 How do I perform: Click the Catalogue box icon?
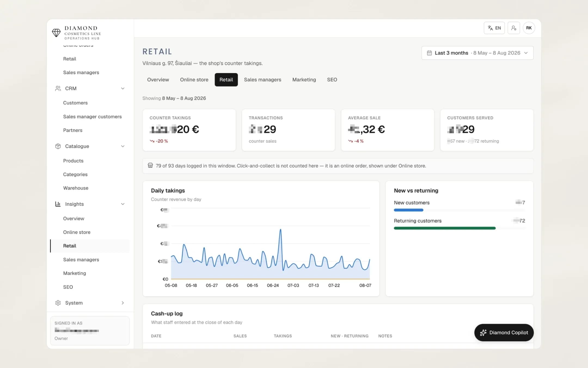[58, 146]
